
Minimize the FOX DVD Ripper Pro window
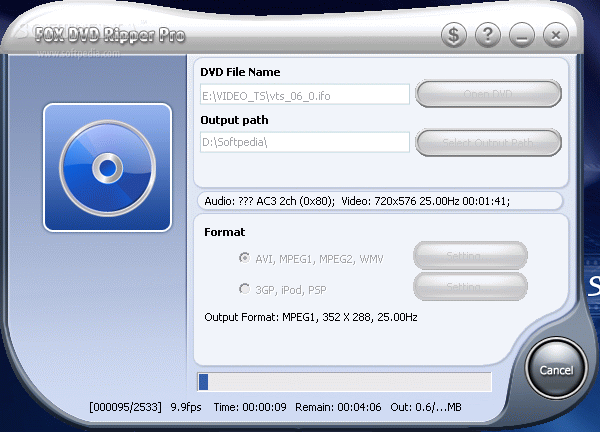click(522, 35)
